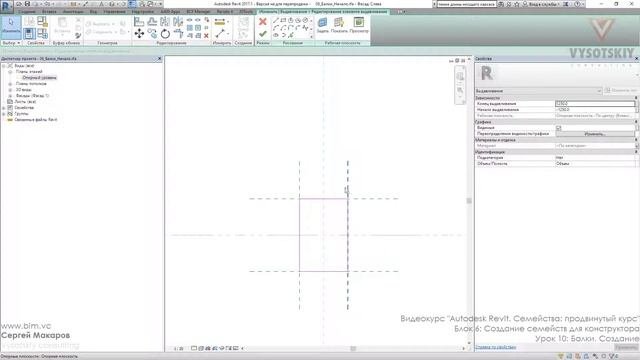This screenshot has width=640, height=360.
Task: Click the Offset tool in the Modify panel
Action: coord(152,22)
